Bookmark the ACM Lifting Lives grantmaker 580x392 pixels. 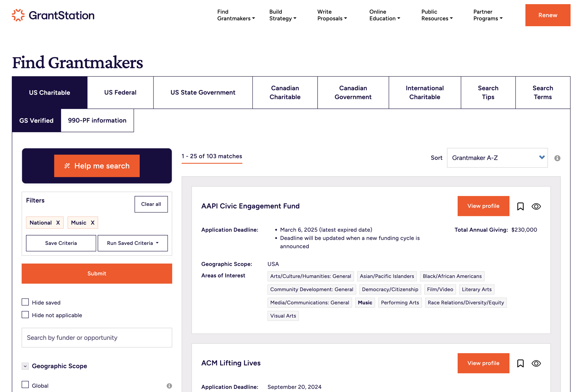point(520,363)
